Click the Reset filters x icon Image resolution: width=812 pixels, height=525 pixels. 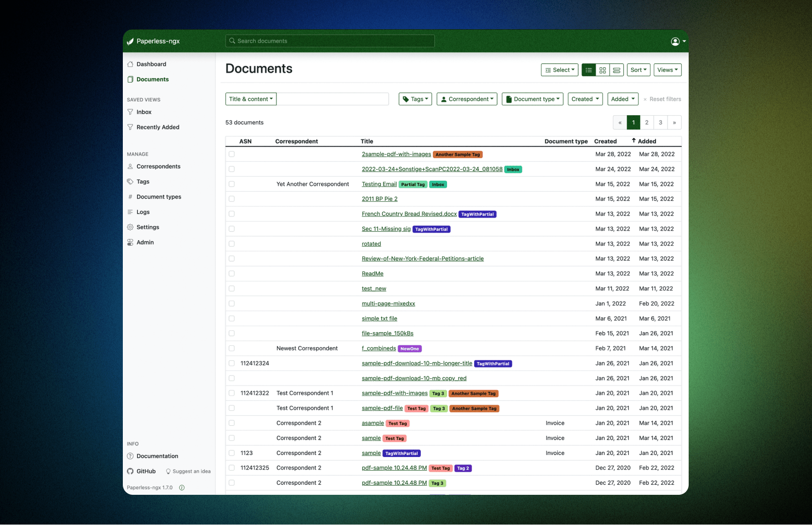click(645, 99)
